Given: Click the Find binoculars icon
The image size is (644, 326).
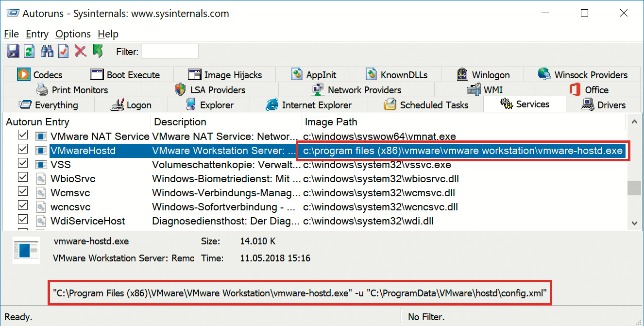Looking at the screenshot, I should click(x=47, y=51).
